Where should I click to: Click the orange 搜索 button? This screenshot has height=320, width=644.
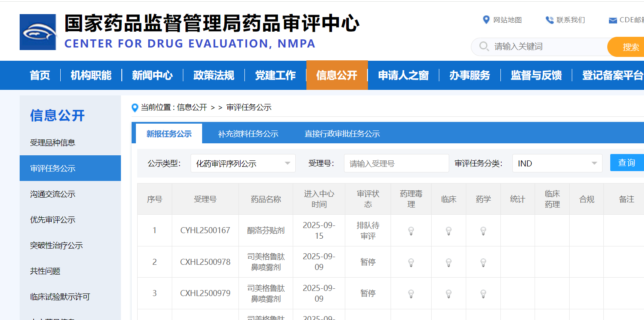click(x=626, y=47)
